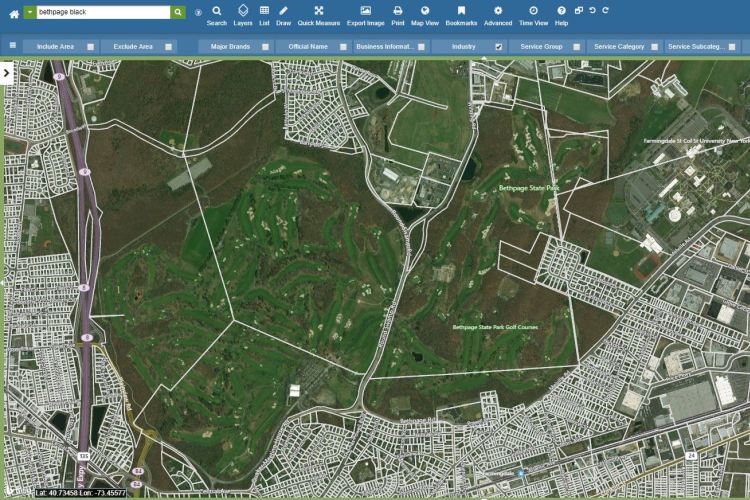This screenshot has width=750, height=500.
Task: Submit search with green magnifier button
Action: coord(178,12)
